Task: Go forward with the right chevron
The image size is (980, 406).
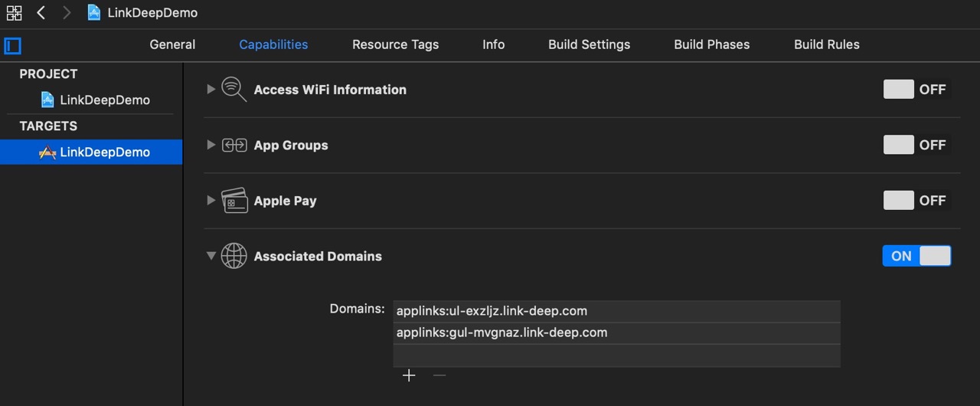Action: (67, 13)
